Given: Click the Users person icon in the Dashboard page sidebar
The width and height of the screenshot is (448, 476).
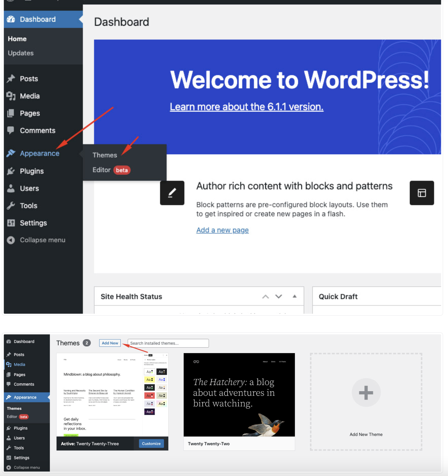Looking at the screenshot, I should pyautogui.click(x=11, y=188).
